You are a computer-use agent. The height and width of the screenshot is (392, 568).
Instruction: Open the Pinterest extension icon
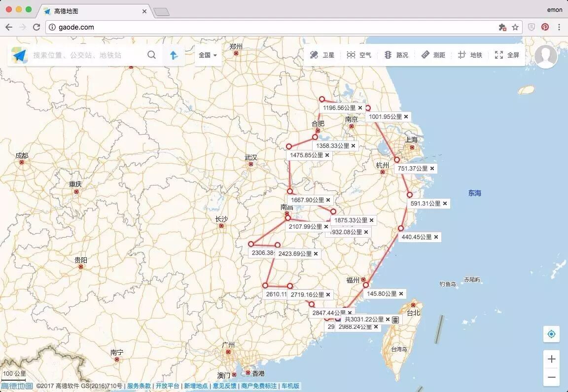(545, 27)
